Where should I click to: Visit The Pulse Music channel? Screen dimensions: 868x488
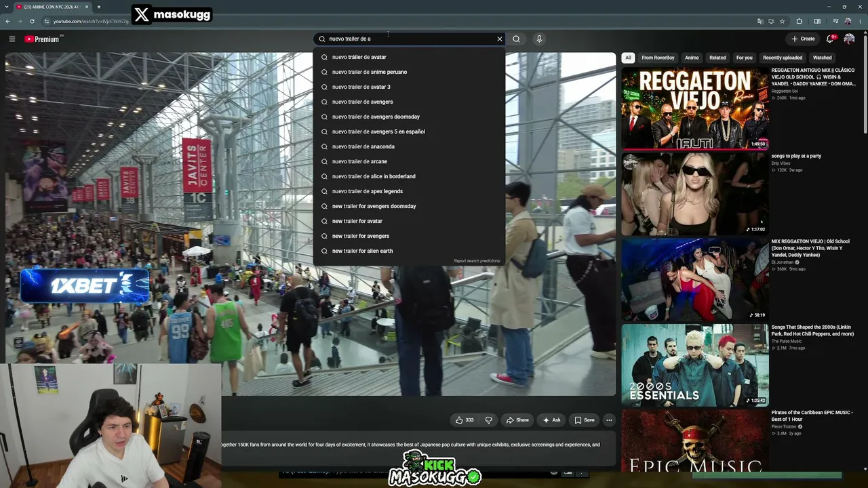786,341
